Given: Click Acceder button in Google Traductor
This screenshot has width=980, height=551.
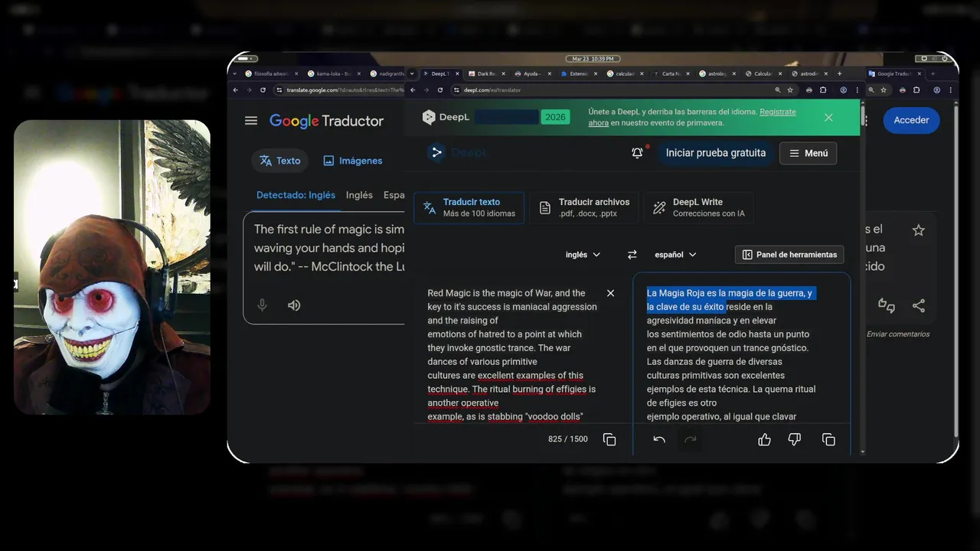Looking at the screenshot, I should 911,120.
